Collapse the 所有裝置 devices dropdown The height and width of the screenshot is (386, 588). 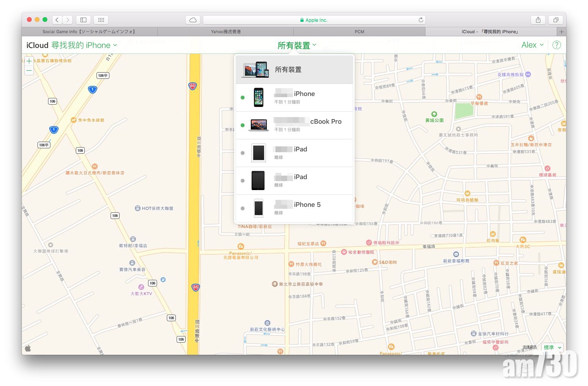[x=297, y=46]
